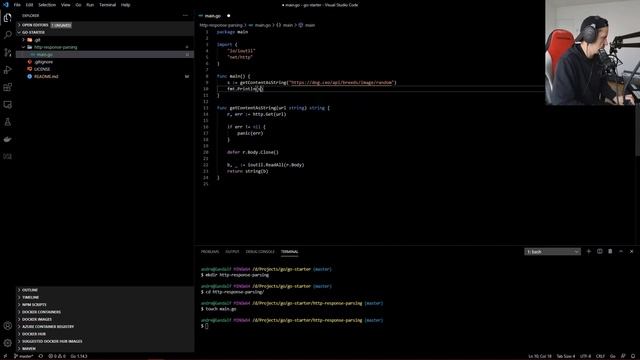Open the Edit menu
Screen dimensions: 640x360
(29, 5)
